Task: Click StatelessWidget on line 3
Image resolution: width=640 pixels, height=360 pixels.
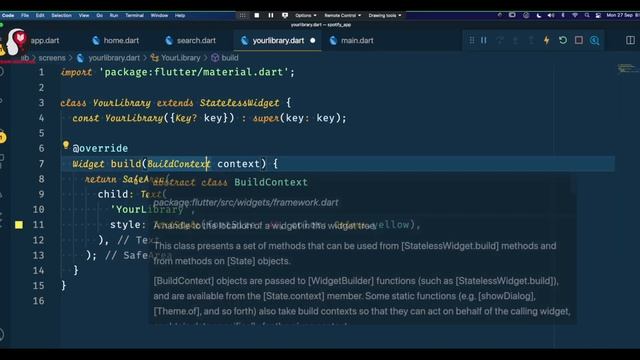Action: pos(240,102)
